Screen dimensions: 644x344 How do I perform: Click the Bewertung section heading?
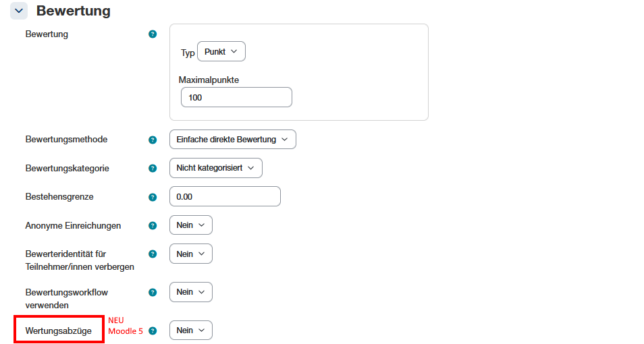[74, 11]
